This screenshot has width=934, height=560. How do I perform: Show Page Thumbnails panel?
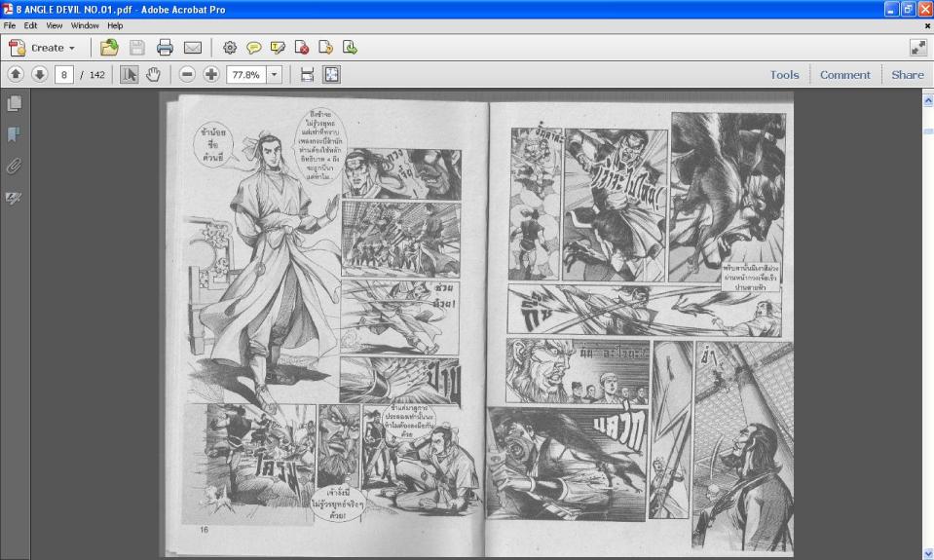[14, 103]
